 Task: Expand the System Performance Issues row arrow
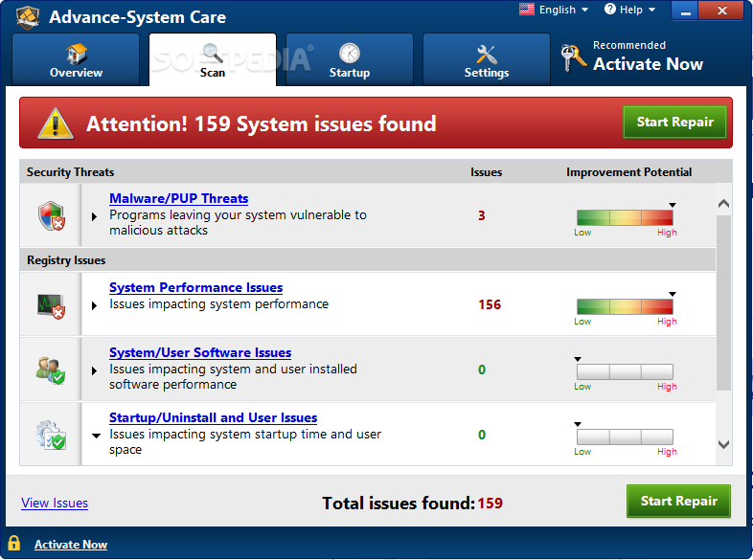[94, 305]
